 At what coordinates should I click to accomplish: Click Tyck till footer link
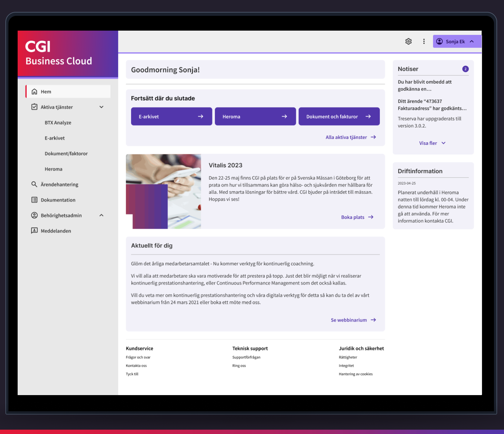132,374
